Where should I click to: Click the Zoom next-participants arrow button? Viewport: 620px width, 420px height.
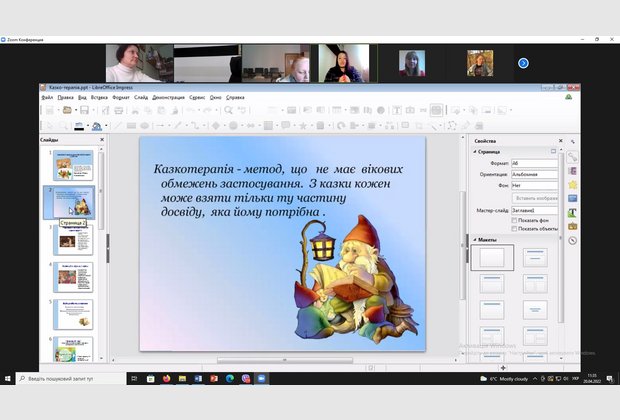523,63
